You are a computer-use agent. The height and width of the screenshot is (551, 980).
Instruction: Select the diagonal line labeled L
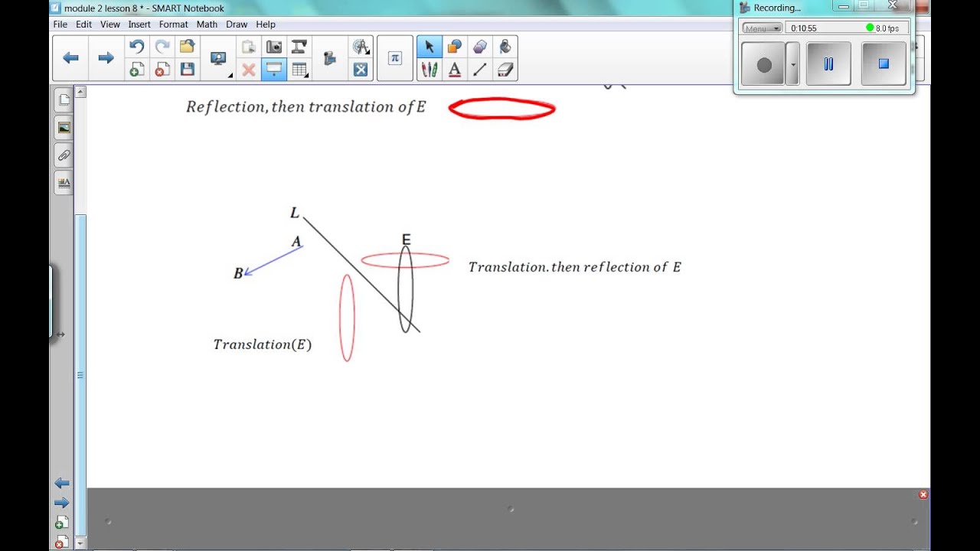tap(361, 275)
